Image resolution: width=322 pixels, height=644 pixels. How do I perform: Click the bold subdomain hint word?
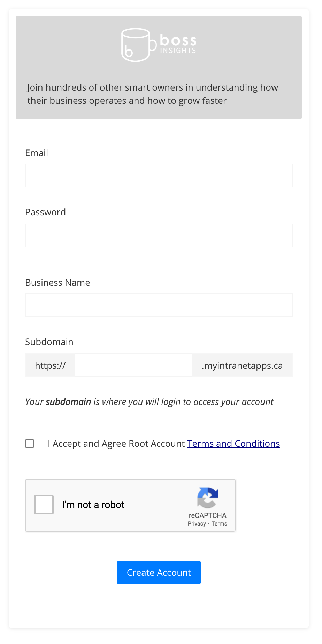coord(68,402)
